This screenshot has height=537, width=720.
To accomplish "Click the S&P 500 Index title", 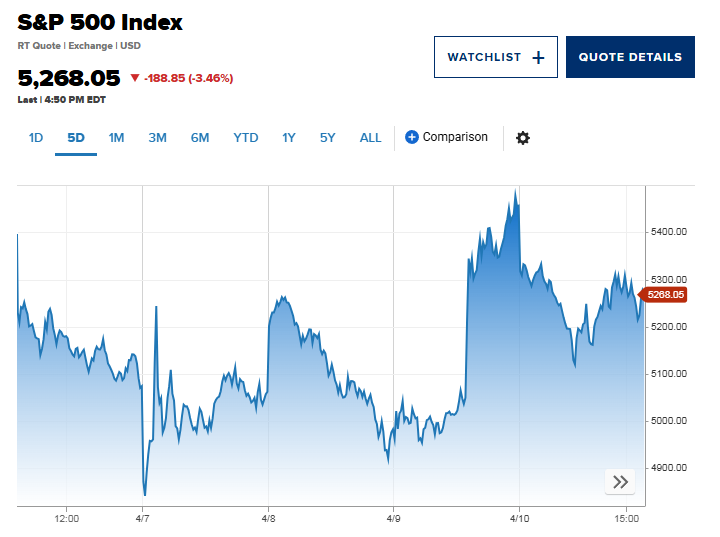I will coord(100,22).
